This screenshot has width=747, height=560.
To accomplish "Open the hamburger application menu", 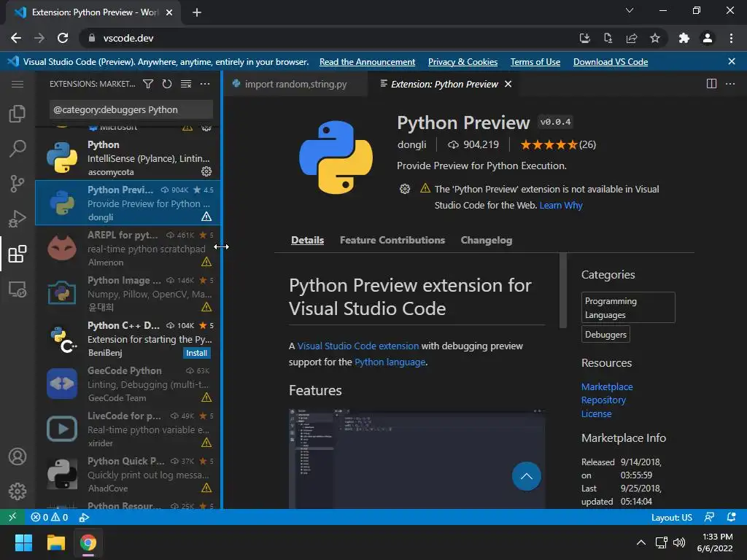I will point(18,85).
